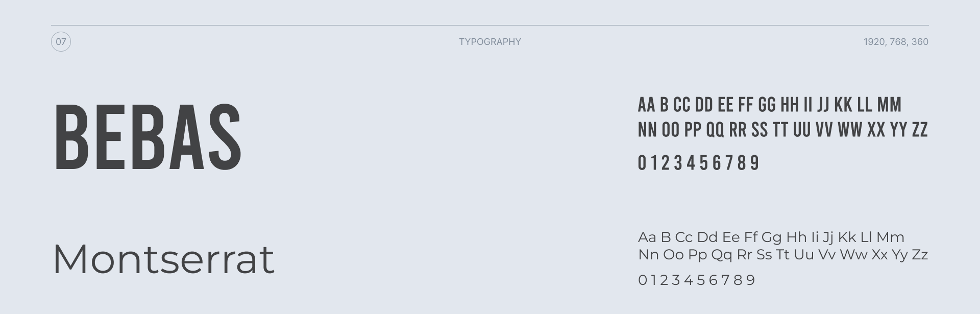This screenshot has width=980, height=314.
Task: Click the TYPOGRAPHY section label
Action: 490,42
